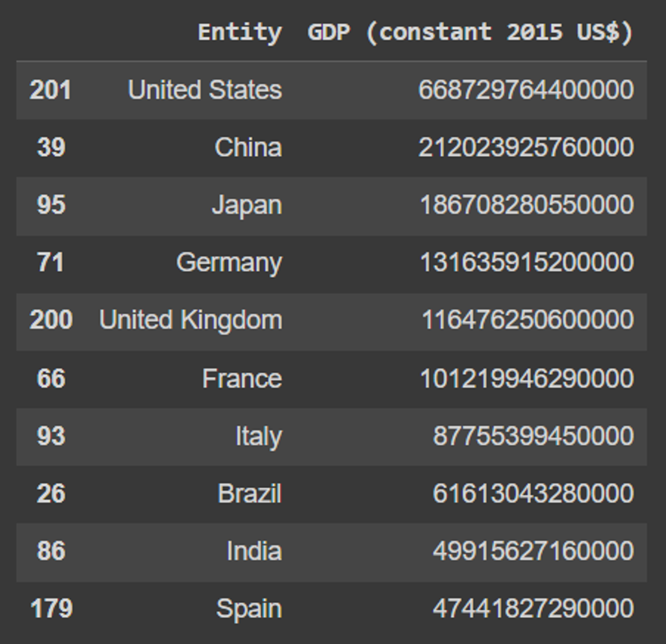Screen dimensions: 666x644
Task: Select the India entity cell
Action: (x=254, y=551)
